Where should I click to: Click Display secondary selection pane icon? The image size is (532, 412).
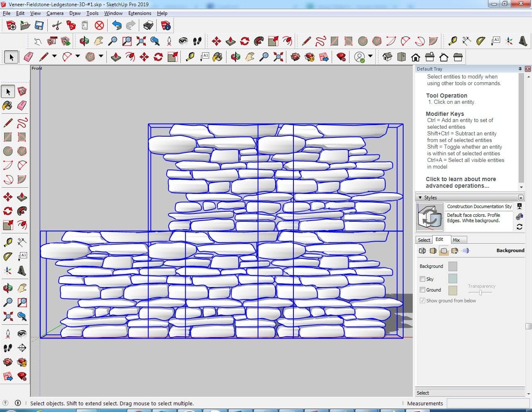point(519,206)
